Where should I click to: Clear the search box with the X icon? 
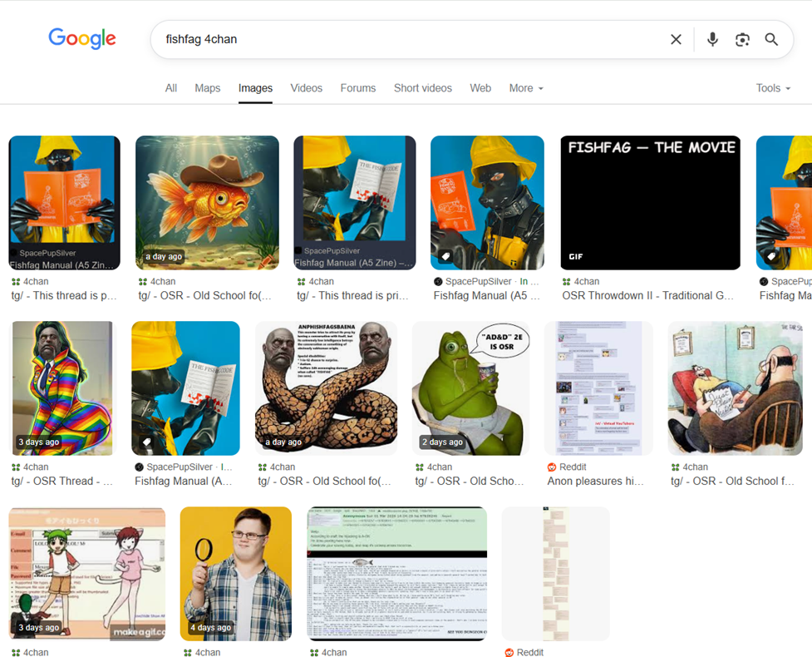tap(676, 39)
